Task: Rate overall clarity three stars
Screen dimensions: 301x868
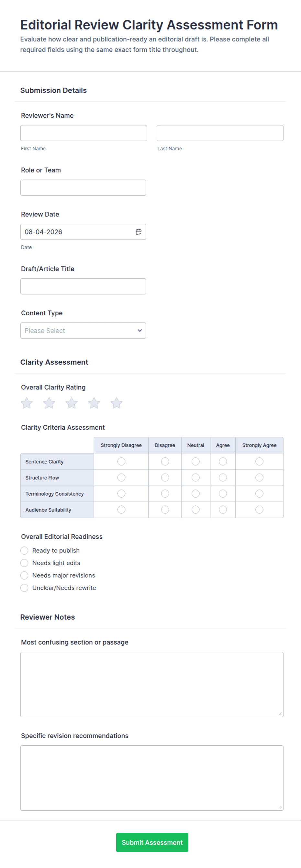Action: click(x=72, y=403)
